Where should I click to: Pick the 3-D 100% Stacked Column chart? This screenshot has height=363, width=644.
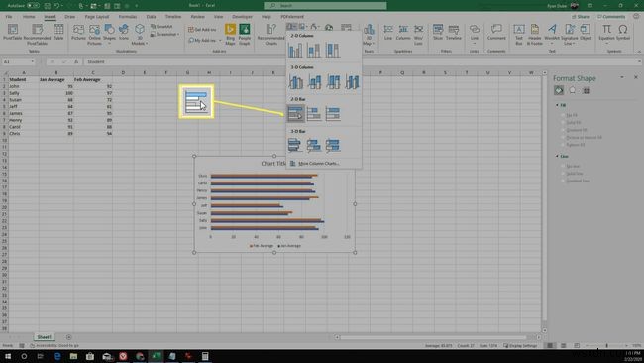tap(333, 81)
